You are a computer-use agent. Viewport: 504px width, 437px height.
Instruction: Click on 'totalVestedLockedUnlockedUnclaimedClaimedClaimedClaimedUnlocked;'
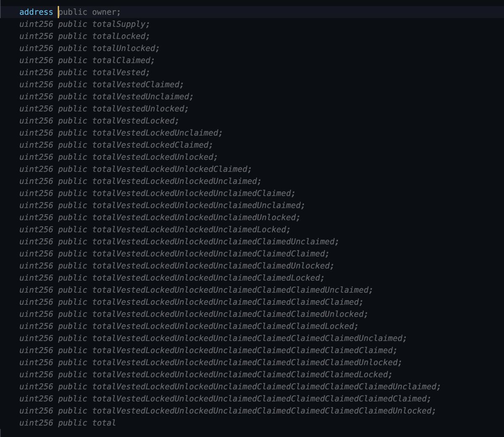247,362
